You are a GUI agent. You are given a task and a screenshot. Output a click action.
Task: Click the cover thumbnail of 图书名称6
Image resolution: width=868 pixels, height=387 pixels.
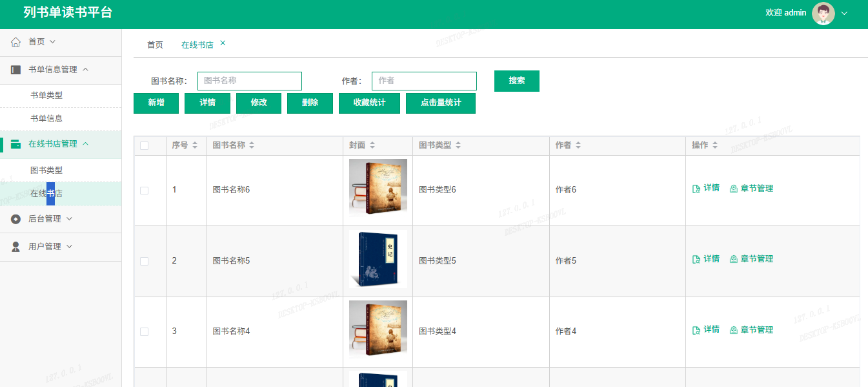378,187
